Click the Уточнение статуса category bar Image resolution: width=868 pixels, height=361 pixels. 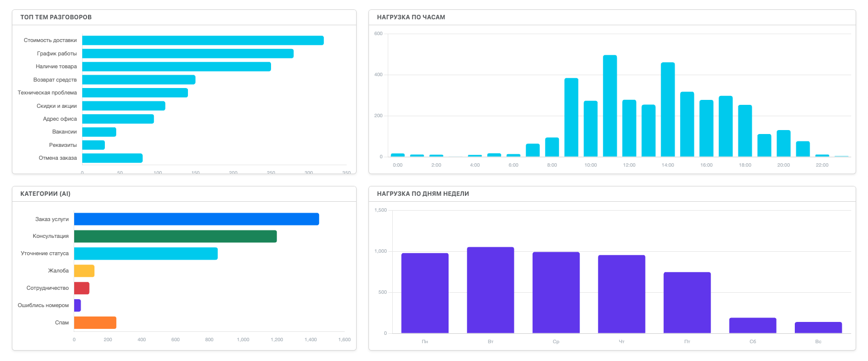[146, 254]
